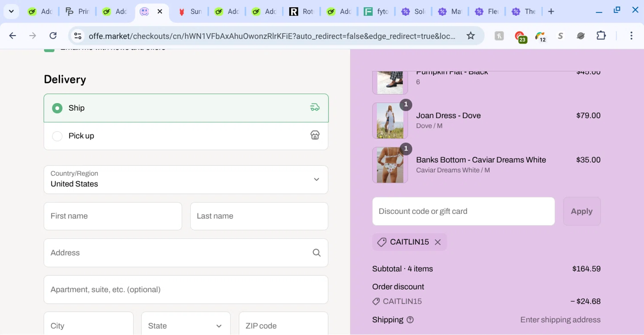The width and height of the screenshot is (644, 335).
Task: Click the Banks Bottom - Caviar Dreams White title
Action: click(x=481, y=160)
